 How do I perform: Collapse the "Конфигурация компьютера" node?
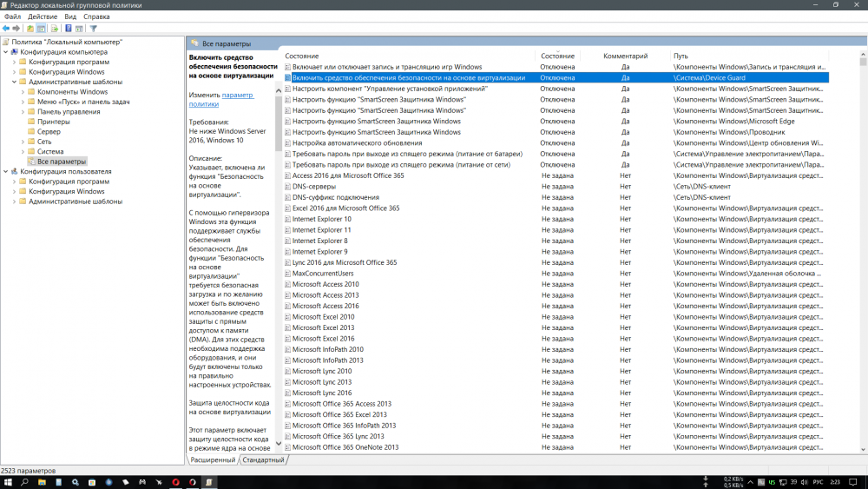(5, 52)
